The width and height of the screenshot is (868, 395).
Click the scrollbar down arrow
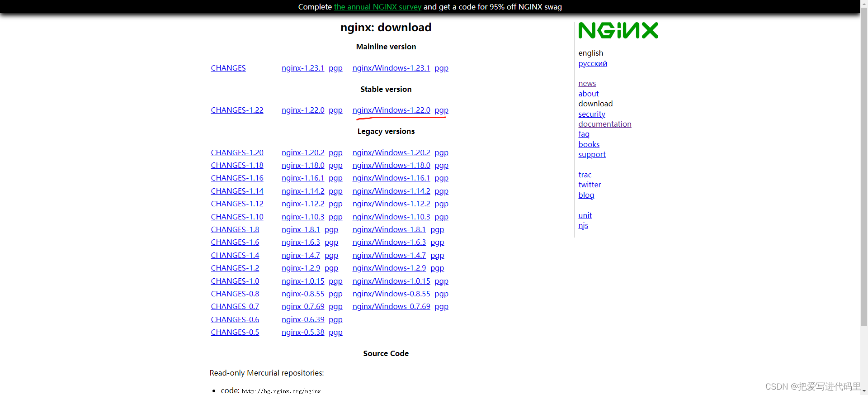(864, 391)
